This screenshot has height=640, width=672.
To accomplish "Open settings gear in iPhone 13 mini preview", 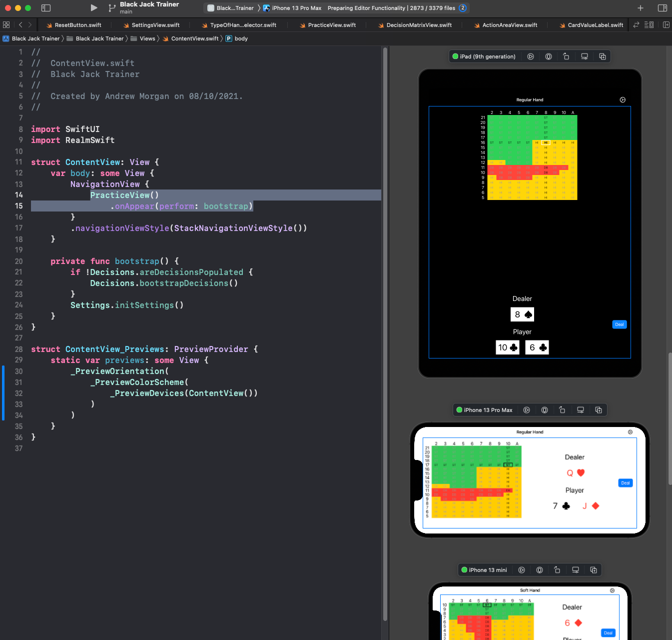I will coord(612,590).
